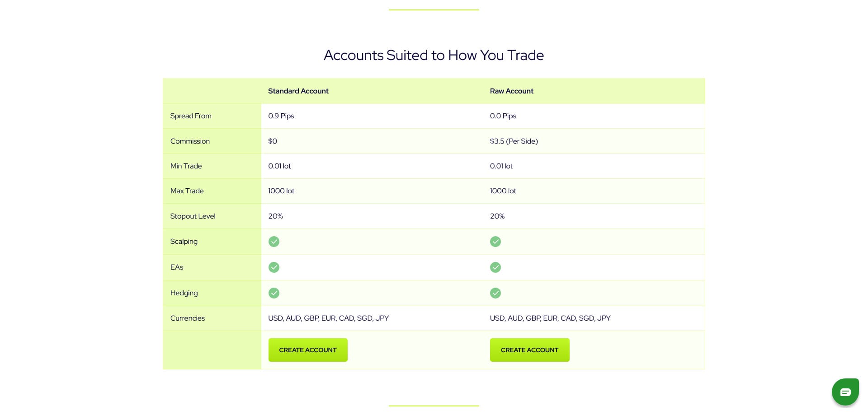The height and width of the screenshot is (415, 868).
Task: Select the Commission row label
Action: click(190, 141)
